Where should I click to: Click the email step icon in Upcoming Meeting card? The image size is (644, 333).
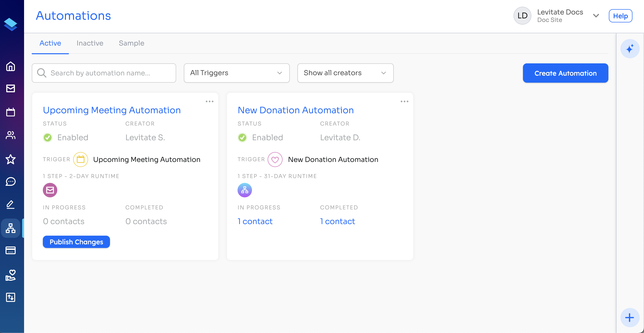50,190
